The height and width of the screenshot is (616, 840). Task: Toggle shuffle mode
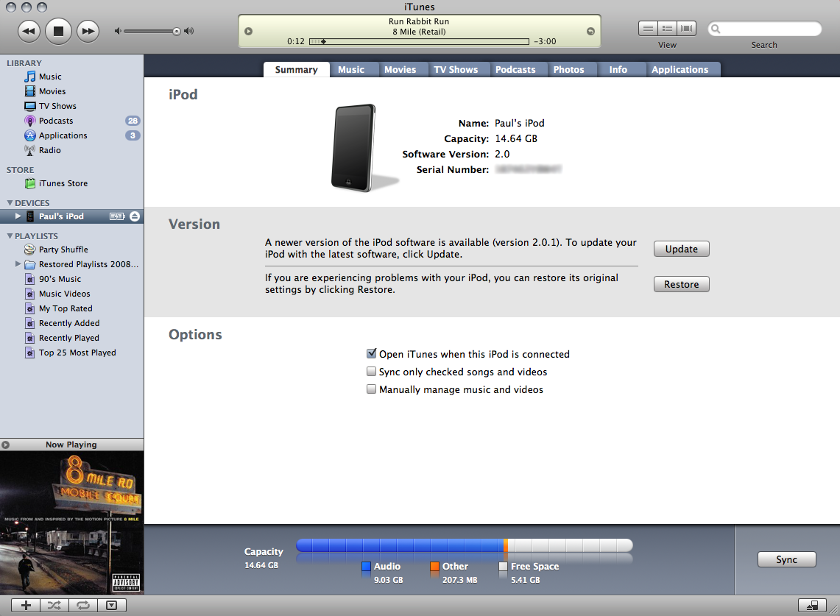click(54, 605)
